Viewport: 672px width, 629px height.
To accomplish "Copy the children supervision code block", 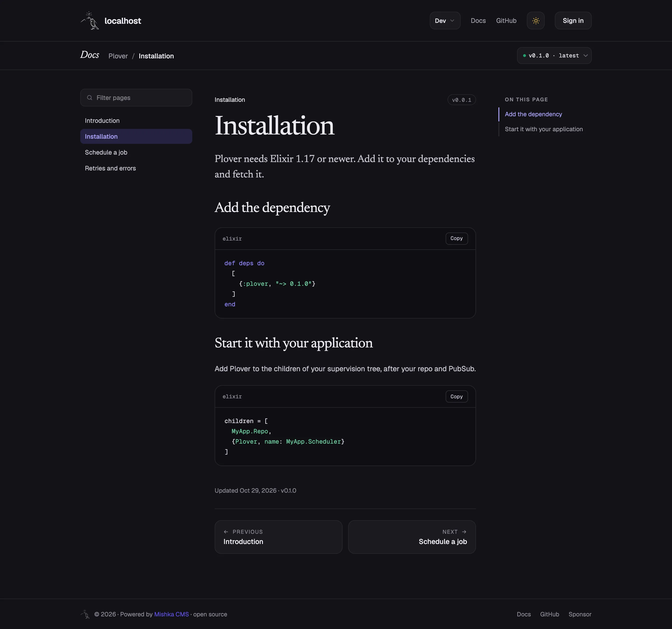I will click(456, 396).
